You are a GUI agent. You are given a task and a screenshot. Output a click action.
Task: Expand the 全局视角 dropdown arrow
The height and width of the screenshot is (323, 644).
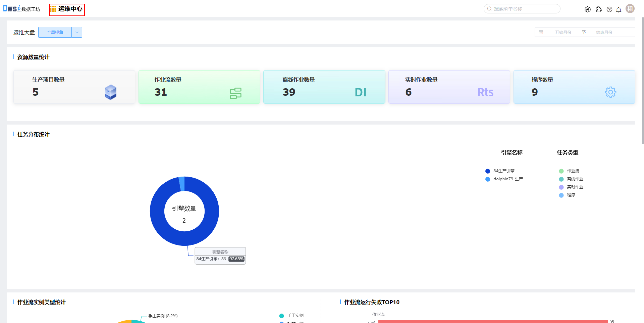(x=77, y=32)
